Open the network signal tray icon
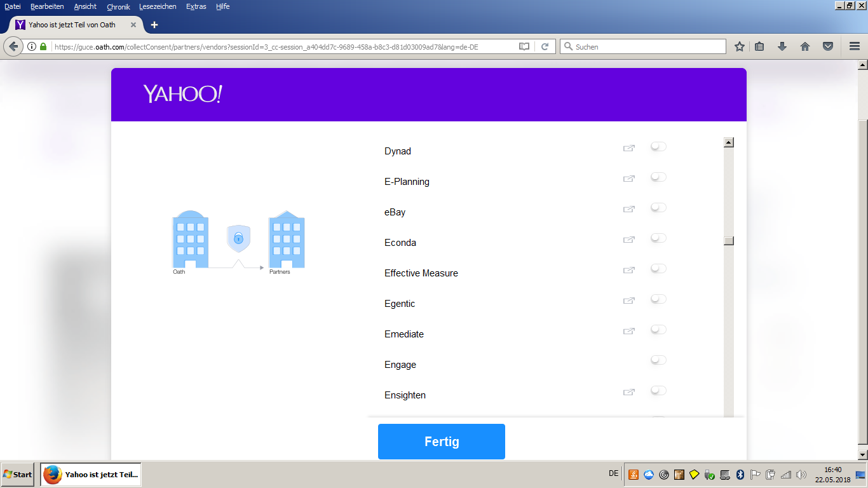 [x=786, y=475]
